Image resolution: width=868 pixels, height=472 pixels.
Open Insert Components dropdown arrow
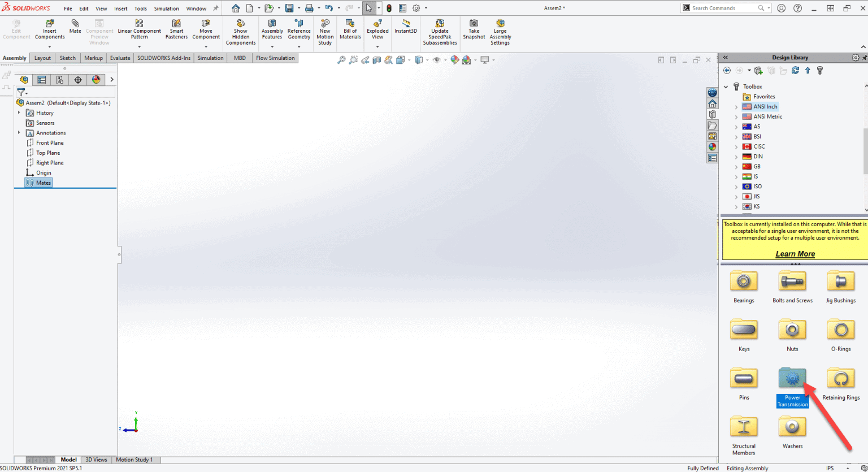[x=50, y=46]
